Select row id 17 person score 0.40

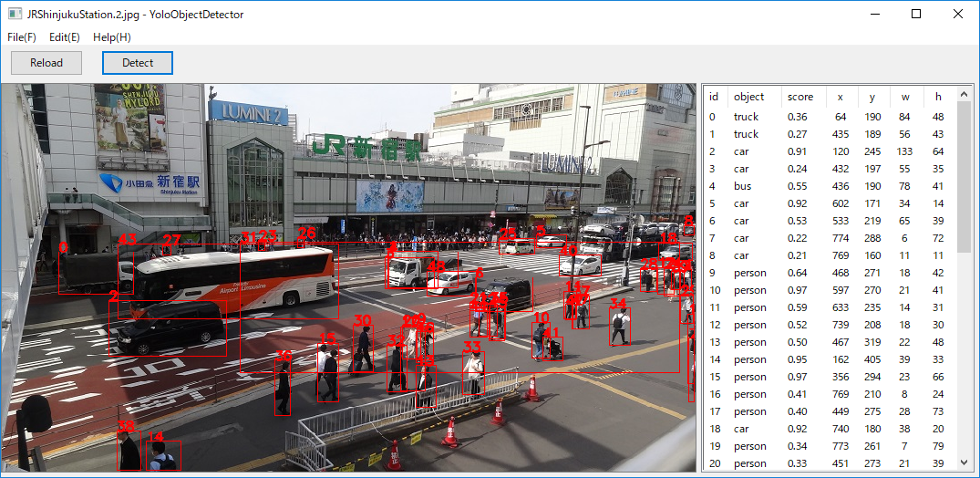pyautogui.click(x=830, y=411)
